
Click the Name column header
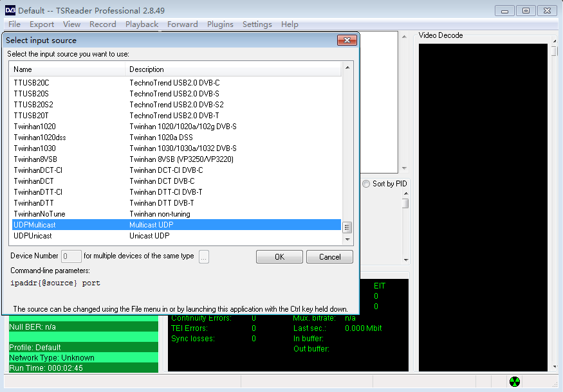[x=67, y=69]
